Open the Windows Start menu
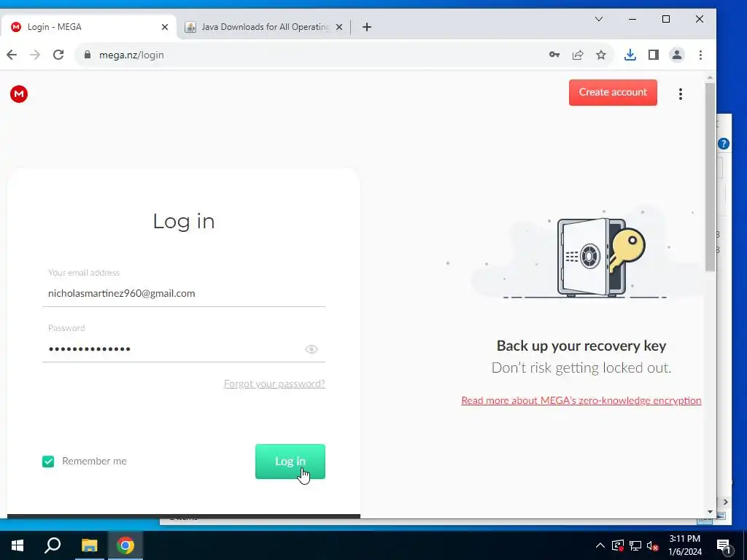The image size is (747, 560). (18, 545)
